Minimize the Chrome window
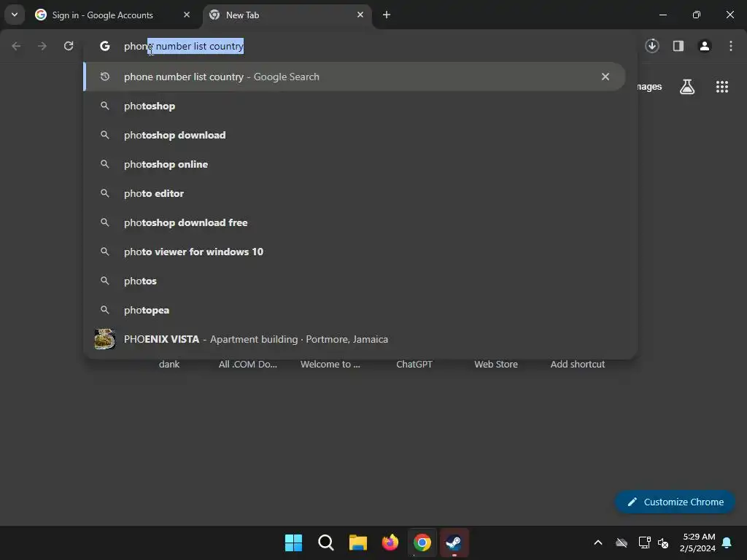The width and height of the screenshot is (747, 560). 662,15
